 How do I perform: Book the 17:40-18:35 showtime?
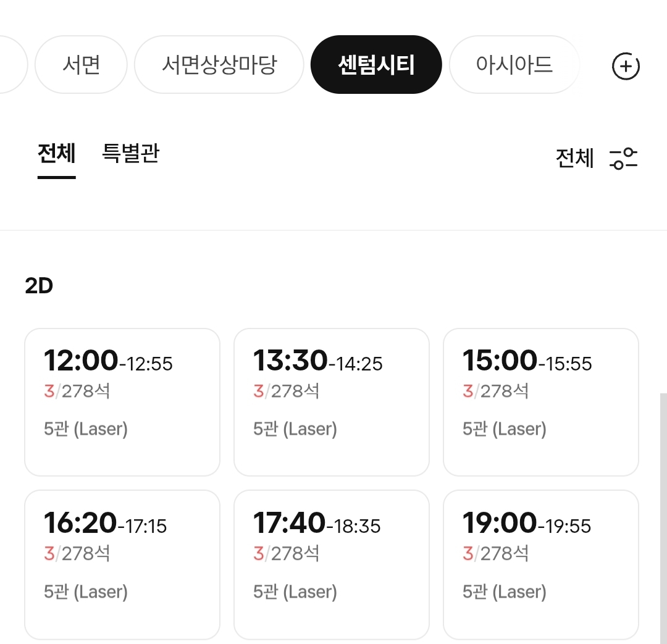(332, 564)
